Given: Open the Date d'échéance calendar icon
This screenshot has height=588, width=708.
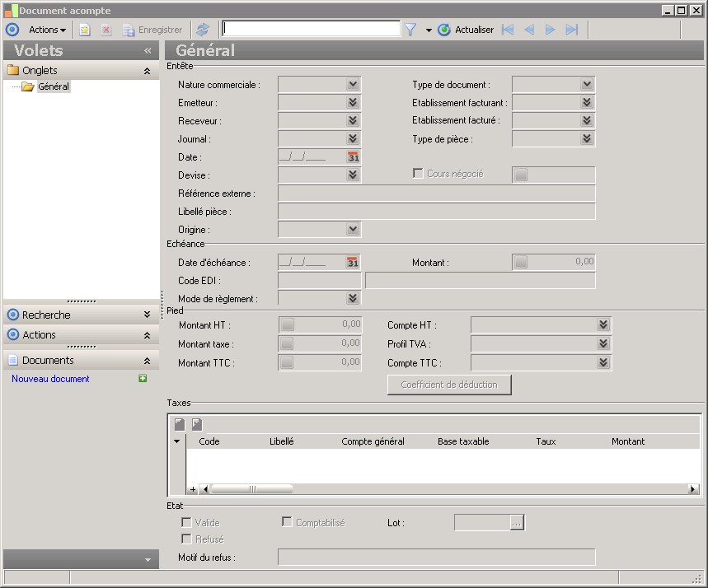Looking at the screenshot, I should [x=353, y=263].
